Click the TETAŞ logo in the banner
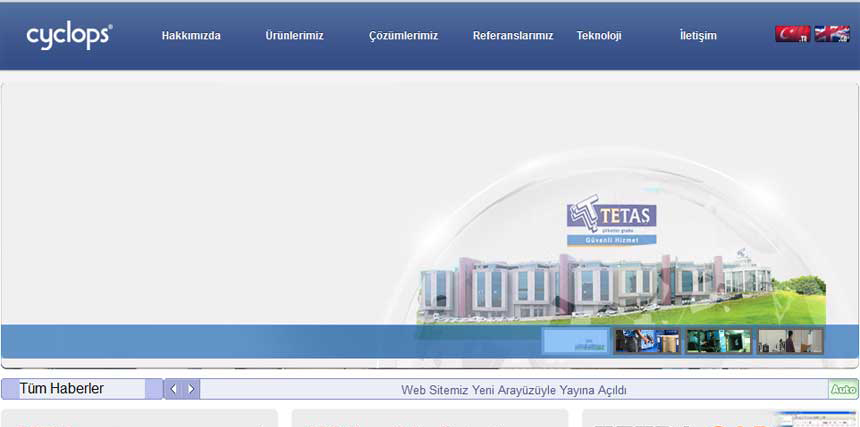This screenshot has width=860, height=427. tap(612, 220)
